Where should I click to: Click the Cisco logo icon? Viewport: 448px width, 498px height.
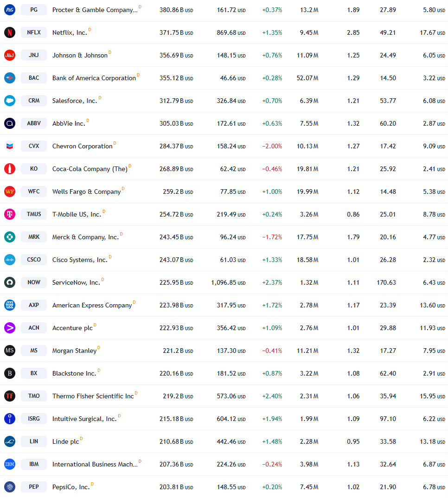point(10,260)
